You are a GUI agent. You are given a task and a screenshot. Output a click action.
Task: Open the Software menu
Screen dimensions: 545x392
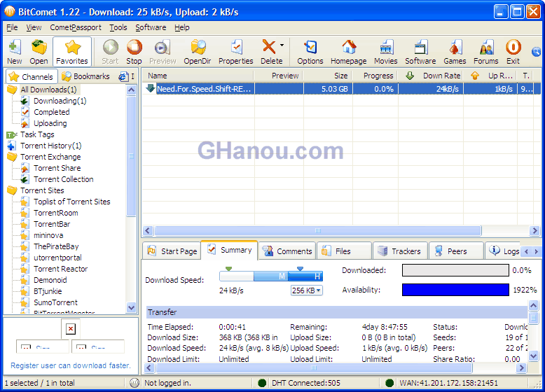(x=151, y=27)
